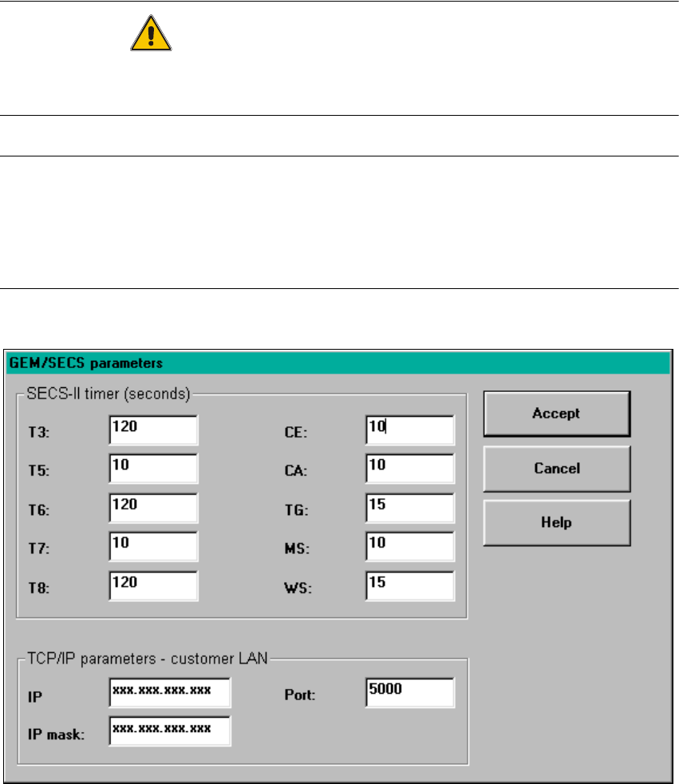
Task: Click the yellow warning triangle icon
Action: coord(151,33)
